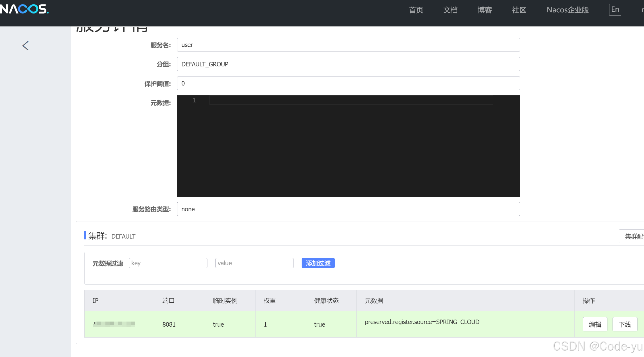Click inside the 元数据 code editor
644x357 pixels.
pos(348,146)
